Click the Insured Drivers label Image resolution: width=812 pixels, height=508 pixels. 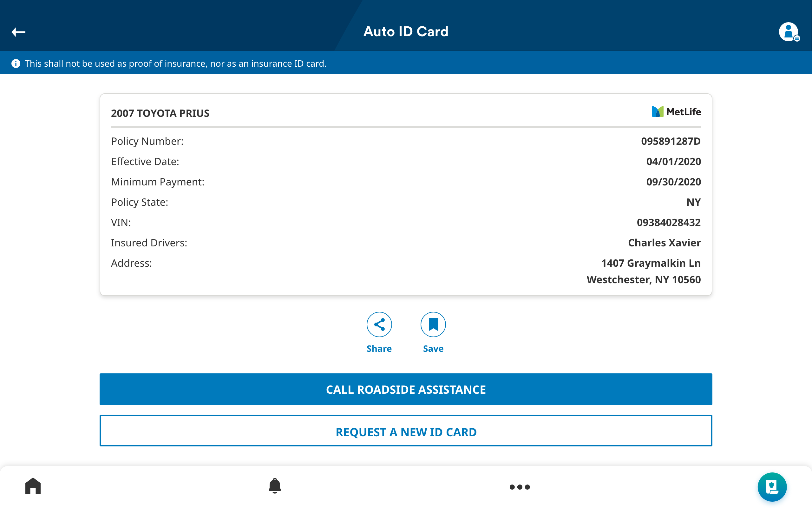pyautogui.click(x=149, y=243)
